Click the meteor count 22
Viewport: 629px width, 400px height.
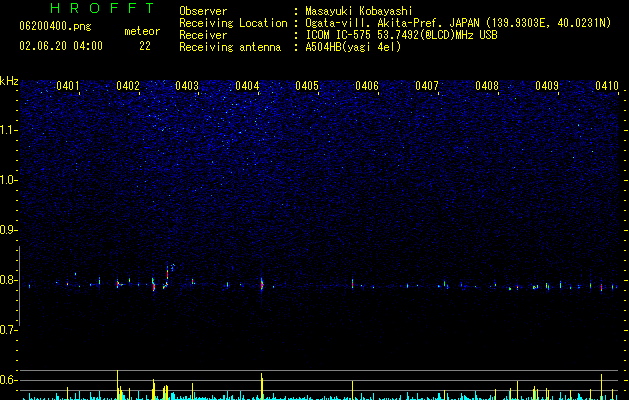(x=145, y=46)
